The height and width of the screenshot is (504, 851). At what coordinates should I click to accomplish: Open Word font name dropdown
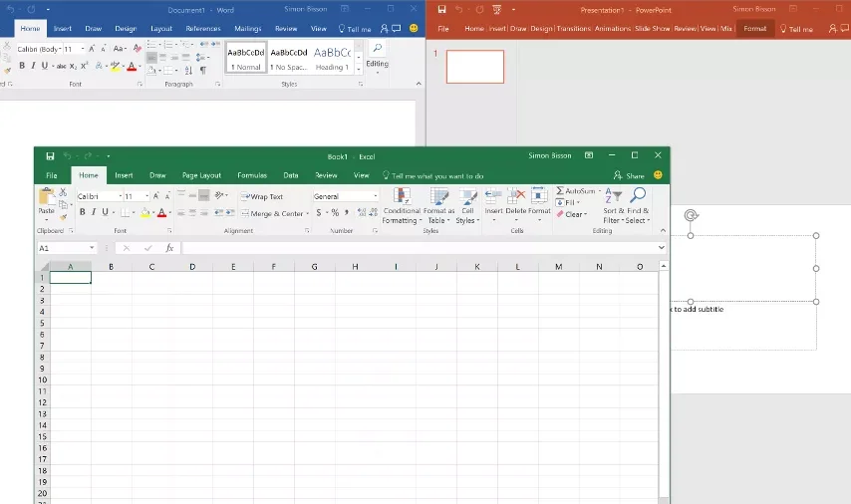point(60,49)
